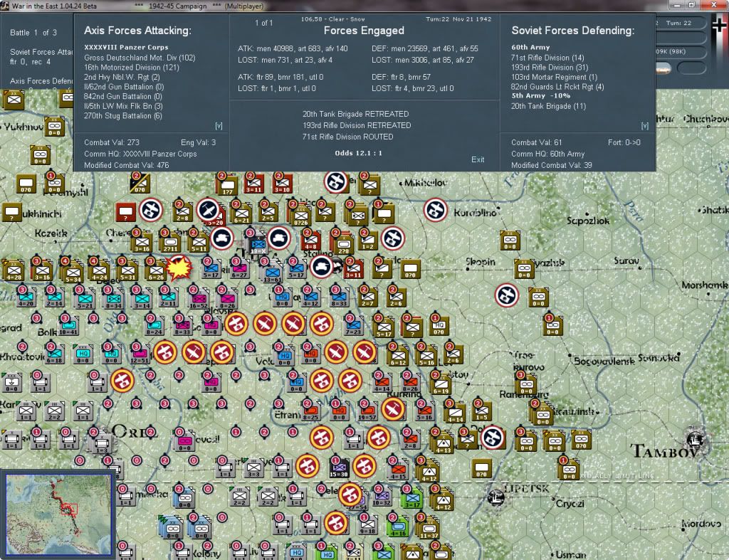Click Exit to close the battle report
729x560 pixels.
478,159
